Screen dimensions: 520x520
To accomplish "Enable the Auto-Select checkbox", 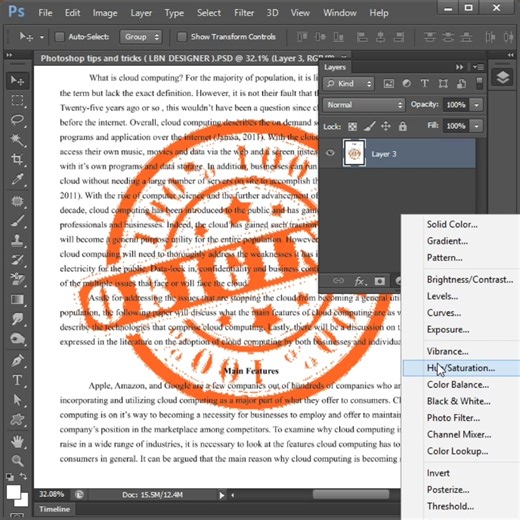I will coord(59,37).
